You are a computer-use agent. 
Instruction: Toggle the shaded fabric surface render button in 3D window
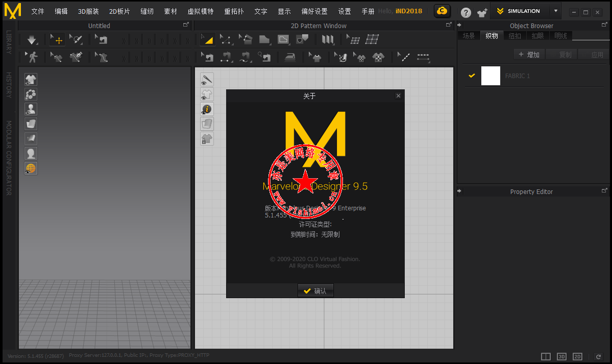[31, 139]
